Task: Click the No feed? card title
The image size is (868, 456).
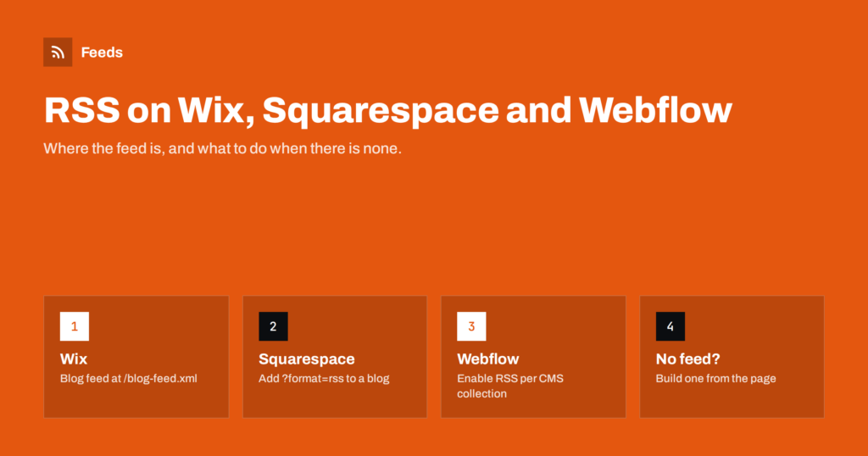Action: pos(687,359)
